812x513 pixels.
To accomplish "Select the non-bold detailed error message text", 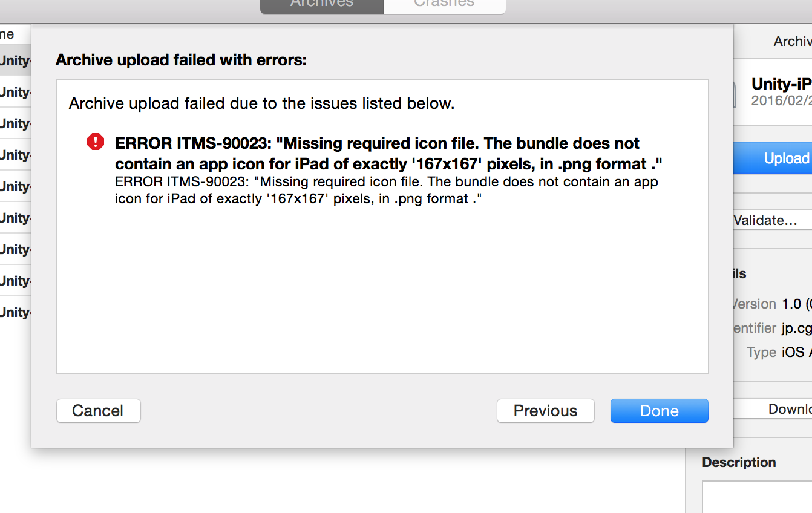I will (x=387, y=190).
